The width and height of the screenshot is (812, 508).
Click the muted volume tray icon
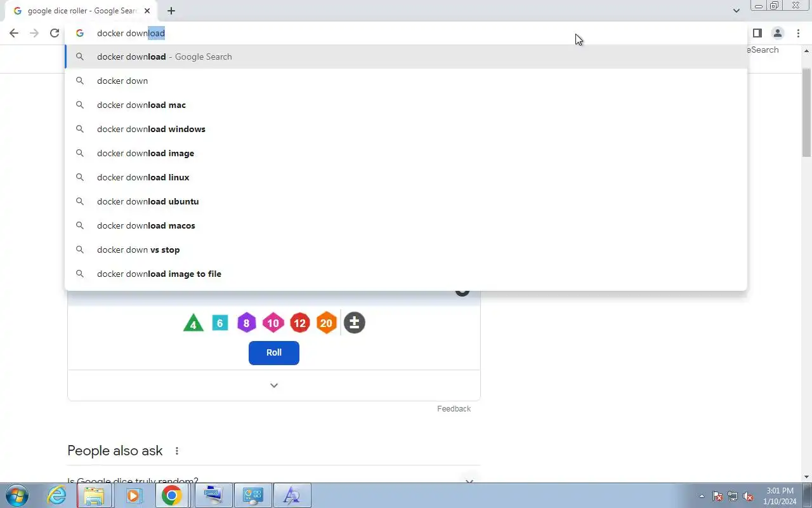(749, 496)
